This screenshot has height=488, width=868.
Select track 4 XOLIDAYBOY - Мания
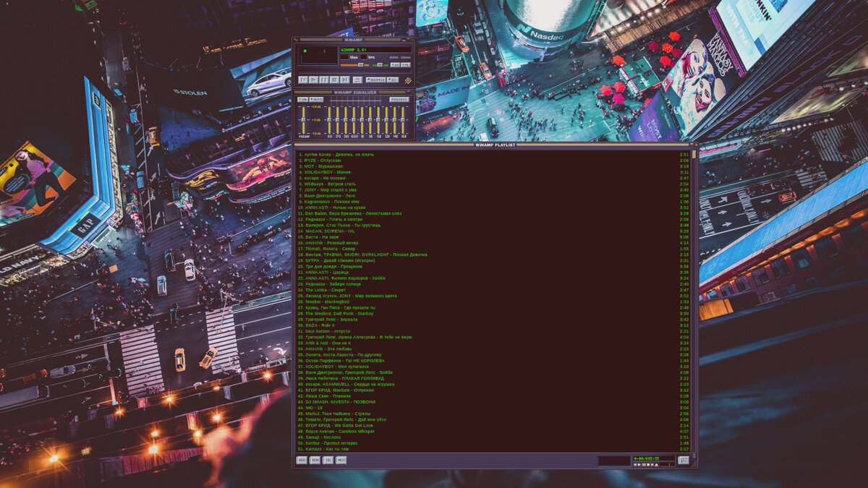(x=493, y=172)
